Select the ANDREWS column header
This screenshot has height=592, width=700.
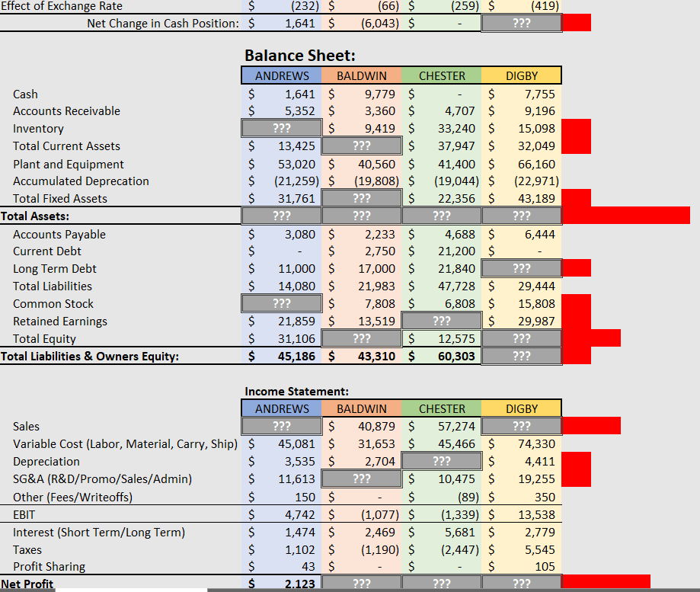281,75
